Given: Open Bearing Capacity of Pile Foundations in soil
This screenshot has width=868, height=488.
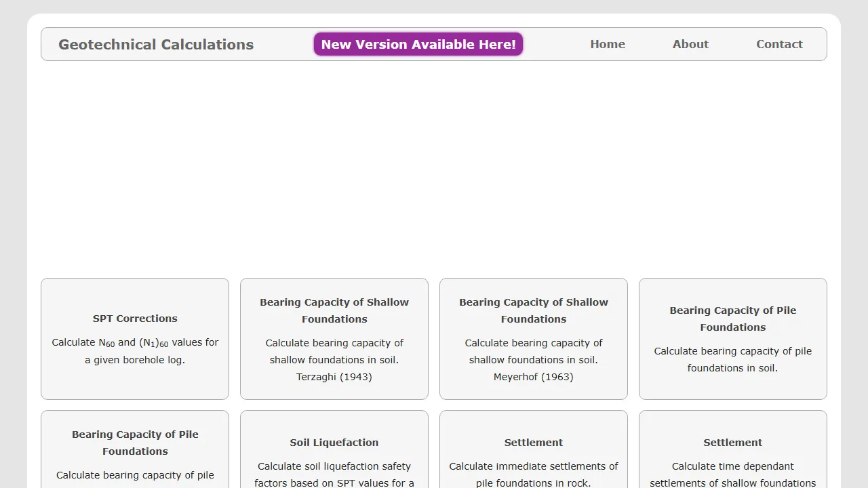Looking at the screenshot, I should tap(733, 319).
